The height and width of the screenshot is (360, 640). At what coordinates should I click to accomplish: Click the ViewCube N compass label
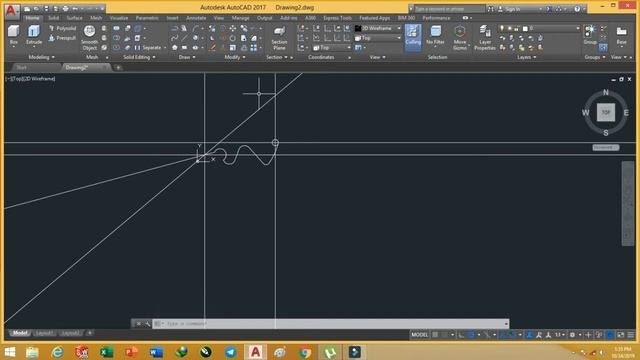606,92
